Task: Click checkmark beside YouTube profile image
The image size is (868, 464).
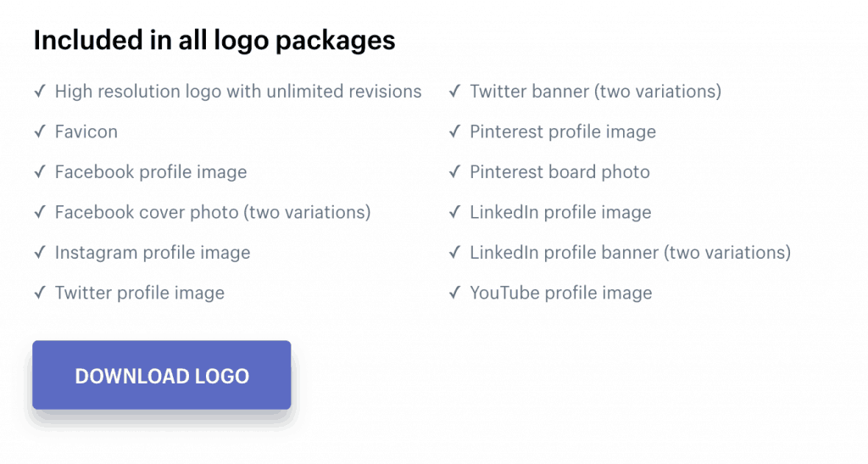Action: [455, 293]
